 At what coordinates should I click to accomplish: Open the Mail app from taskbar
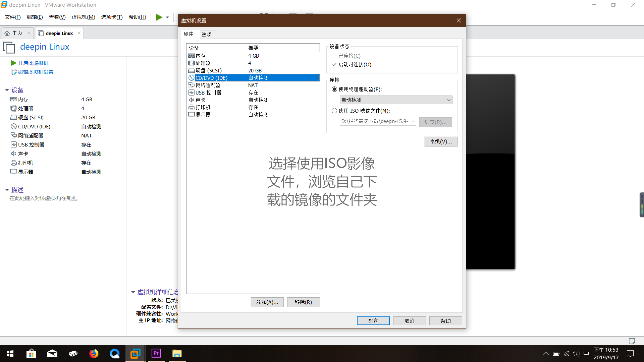point(52,354)
